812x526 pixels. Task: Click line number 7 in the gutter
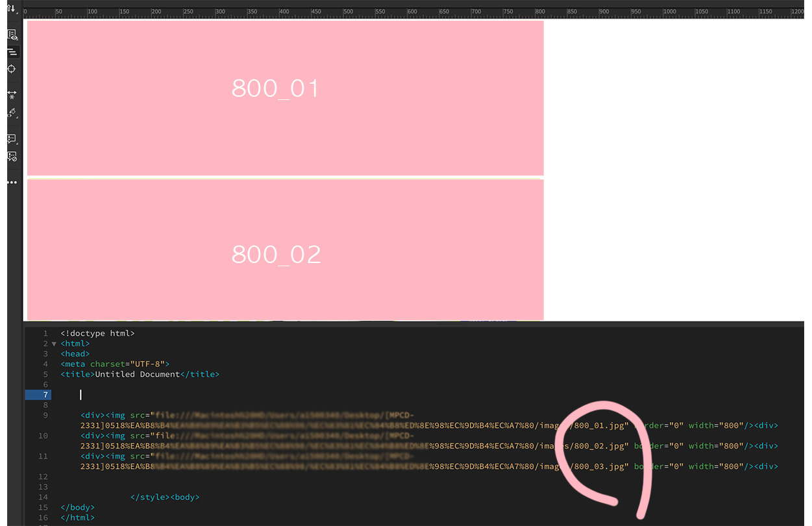coord(45,395)
